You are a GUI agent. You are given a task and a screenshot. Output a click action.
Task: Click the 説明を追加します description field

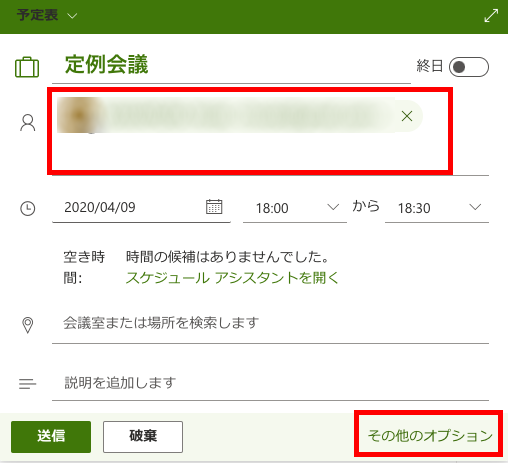tap(270, 383)
